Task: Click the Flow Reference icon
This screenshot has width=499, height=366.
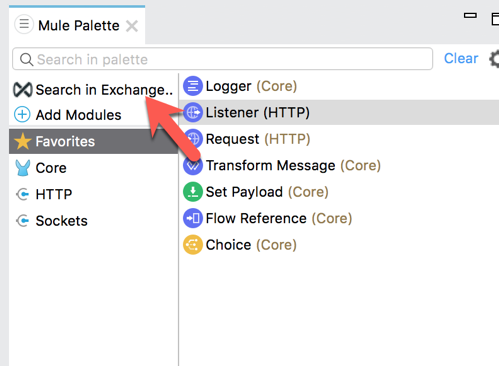Action: 193,218
